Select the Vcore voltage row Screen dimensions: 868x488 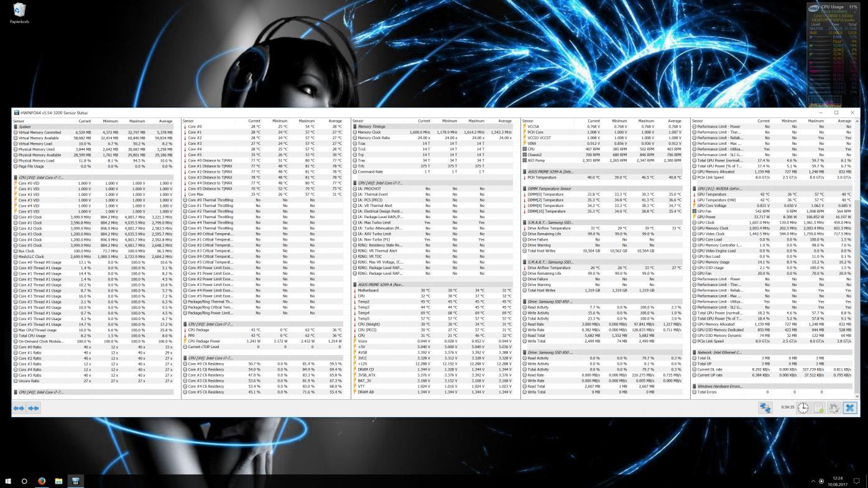[x=432, y=341]
